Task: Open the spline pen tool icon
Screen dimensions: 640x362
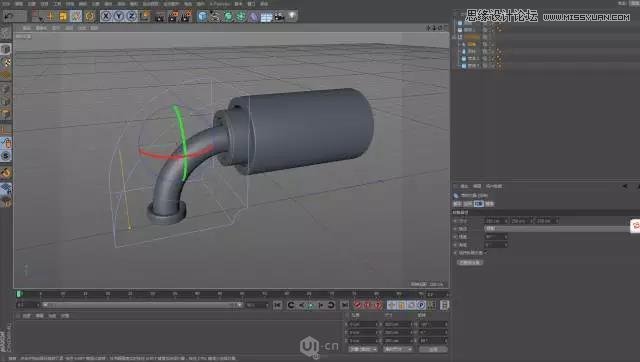Action: click(x=215, y=16)
